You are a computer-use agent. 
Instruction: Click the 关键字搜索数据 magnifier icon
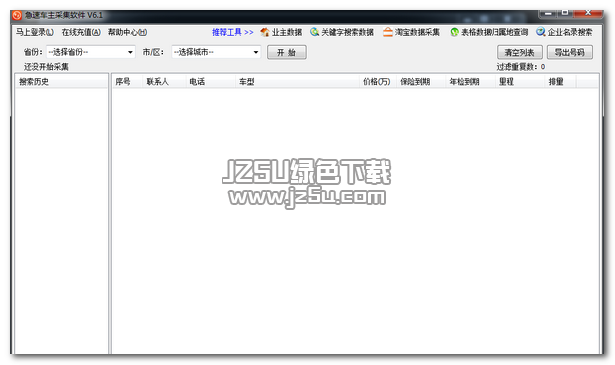[314, 32]
